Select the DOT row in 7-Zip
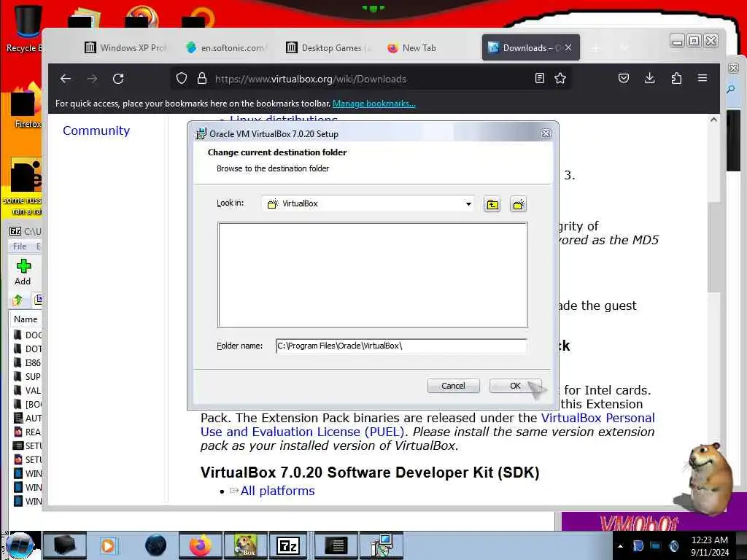Viewport: 747px width, 560px height. 28,349
